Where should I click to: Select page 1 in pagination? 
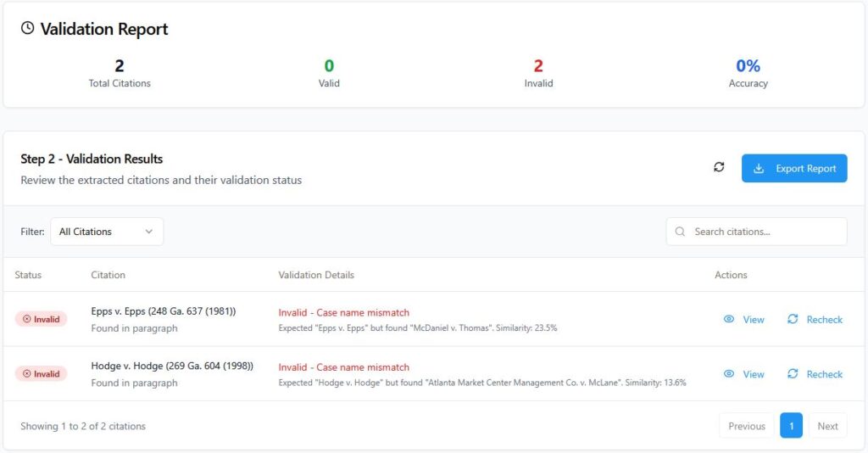point(791,426)
